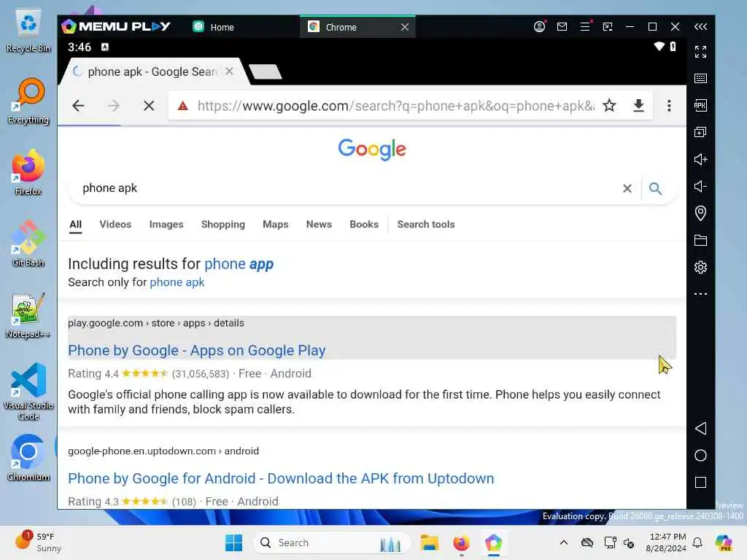Open the MEmu mail messages icon

click(562, 27)
